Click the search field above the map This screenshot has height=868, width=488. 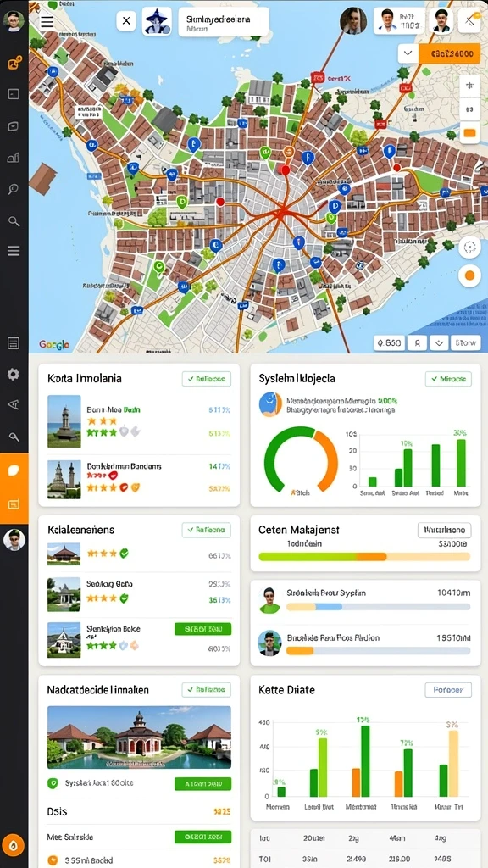coord(224,21)
